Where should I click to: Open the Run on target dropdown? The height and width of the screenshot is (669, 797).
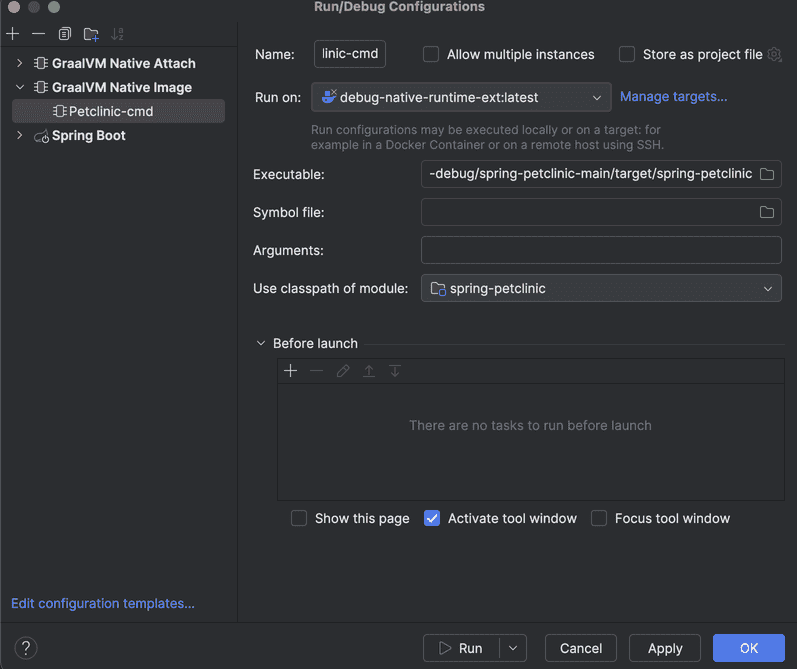point(461,97)
